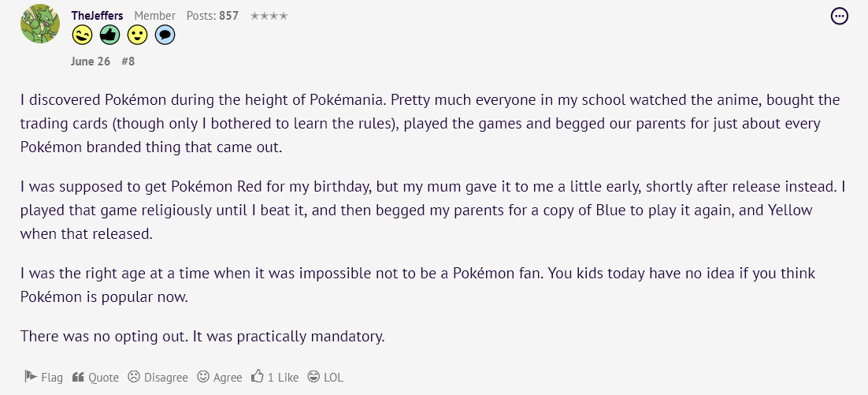This screenshot has height=395, width=868.
Task: React with LOL laughing face
Action: point(325,378)
